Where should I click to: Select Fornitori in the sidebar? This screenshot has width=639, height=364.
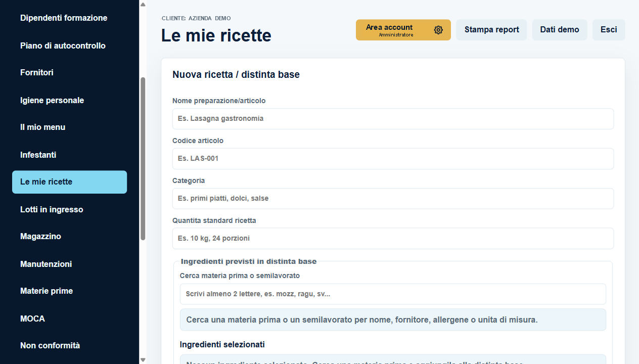pyautogui.click(x=69, y=73)
